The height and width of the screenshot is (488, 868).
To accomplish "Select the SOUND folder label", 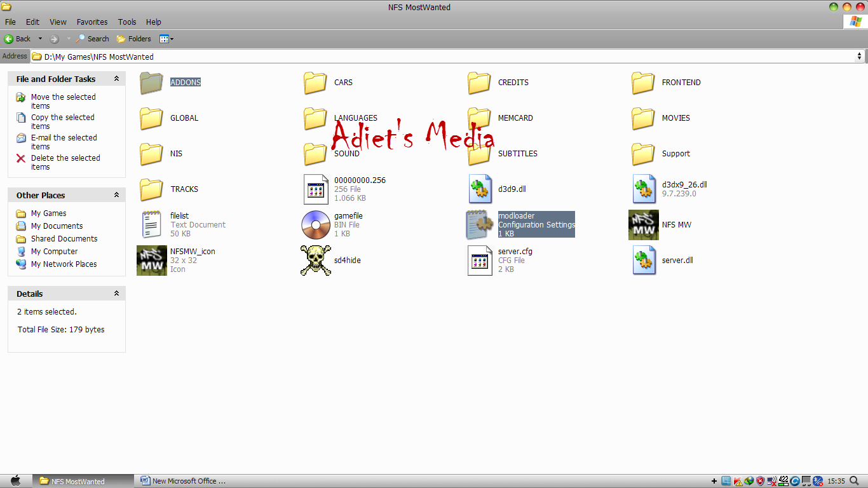I will 347,154.
